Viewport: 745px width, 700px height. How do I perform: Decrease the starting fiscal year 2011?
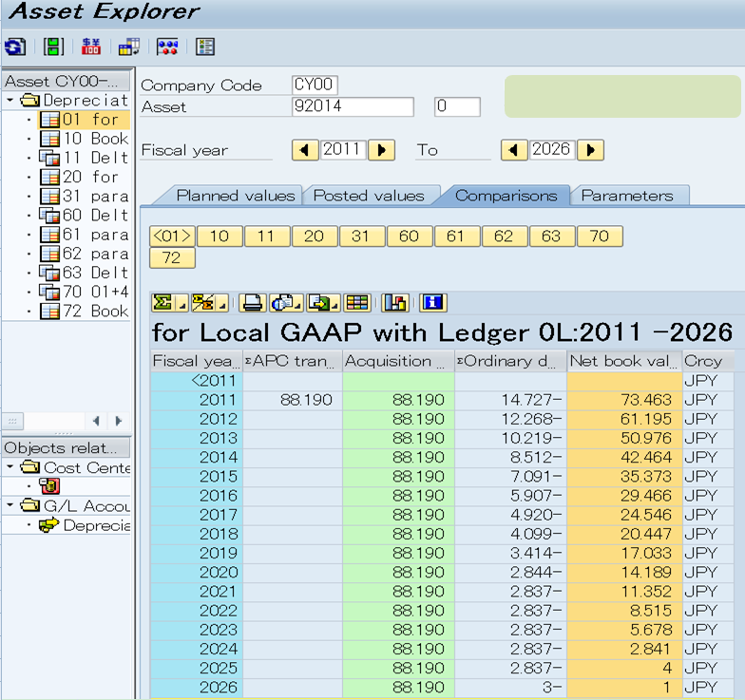[x=305, y=150]
